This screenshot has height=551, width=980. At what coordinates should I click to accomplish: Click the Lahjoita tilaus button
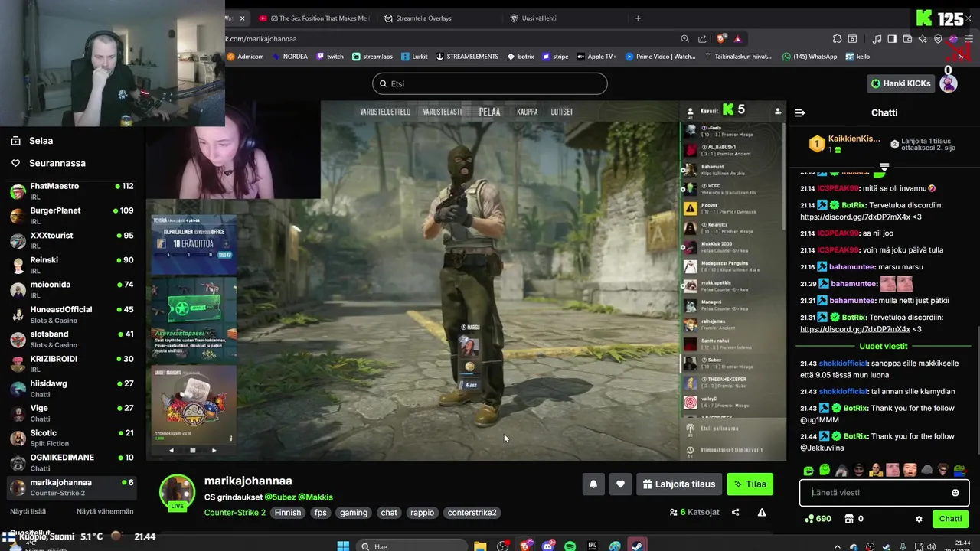pos(679,484)
